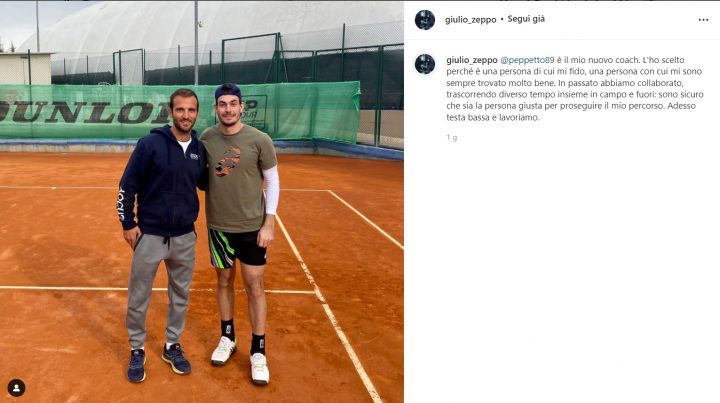
Task: Click giulio_zeppo username in the caption
Action: (x=472, y=60)
